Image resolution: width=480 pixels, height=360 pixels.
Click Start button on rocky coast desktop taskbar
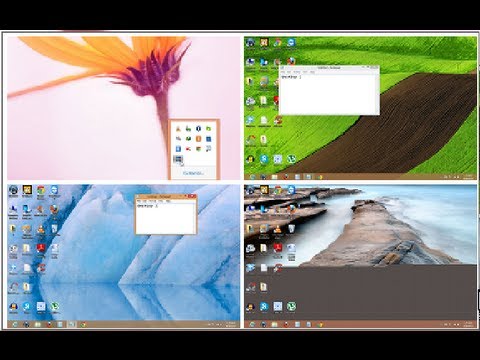point(252,324)
